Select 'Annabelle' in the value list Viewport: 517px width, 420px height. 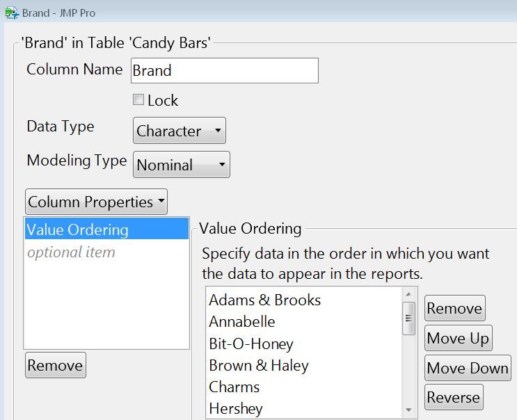[303, 321]
